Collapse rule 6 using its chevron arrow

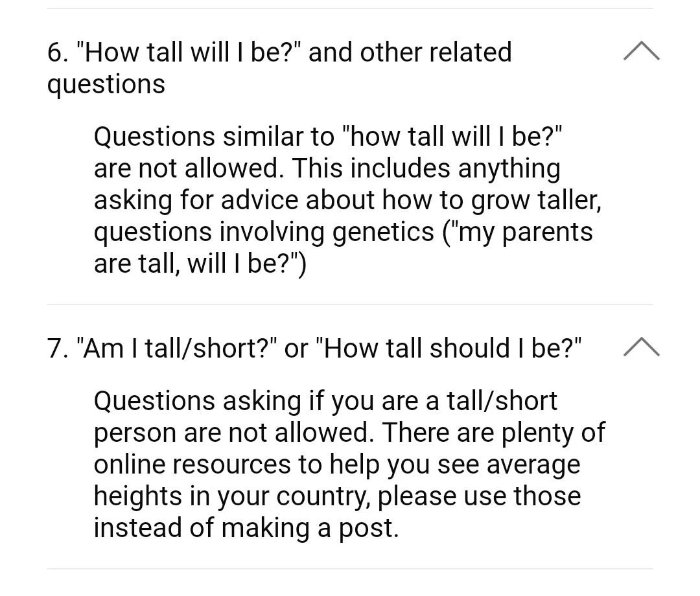coord(641,51)
